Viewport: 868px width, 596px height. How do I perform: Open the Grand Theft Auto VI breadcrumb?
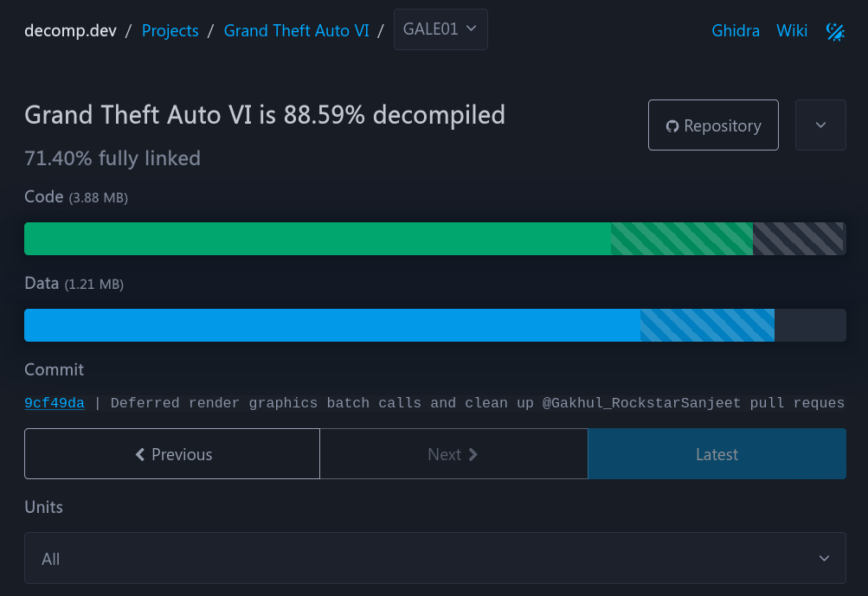point(296,30)
